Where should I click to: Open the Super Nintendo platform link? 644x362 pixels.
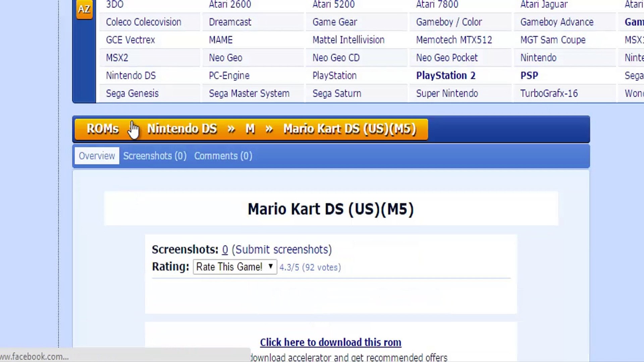[x=447, y=93]
